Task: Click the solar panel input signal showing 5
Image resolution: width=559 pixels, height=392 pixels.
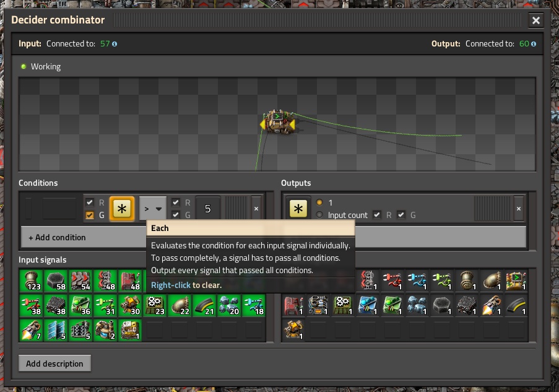Action: 56,330
